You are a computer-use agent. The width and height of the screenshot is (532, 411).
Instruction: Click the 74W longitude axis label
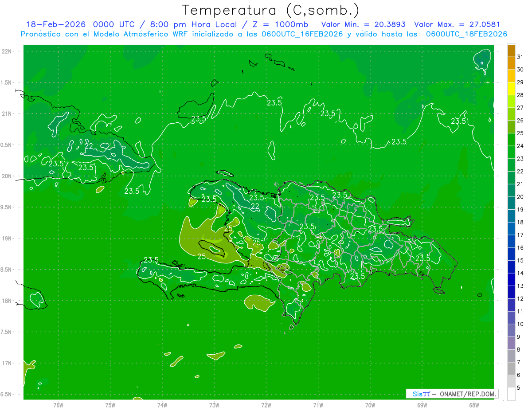[x=162, y=405]
